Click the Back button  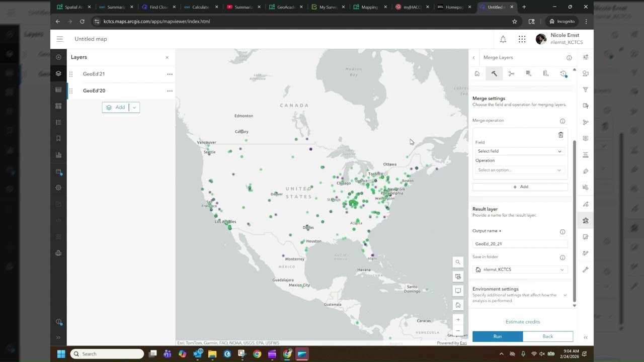click(548, 336)
